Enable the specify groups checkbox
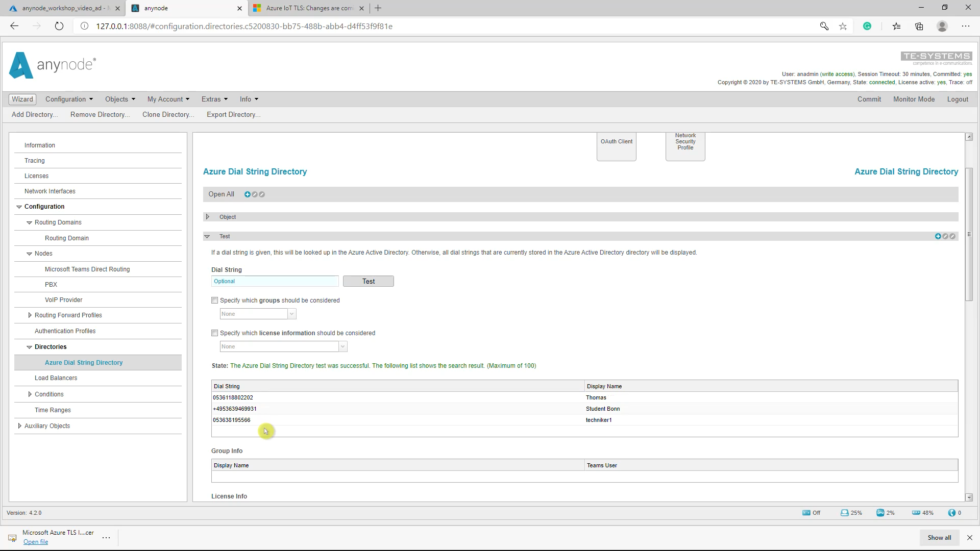The image size is (980, 551). pos(215,300)
